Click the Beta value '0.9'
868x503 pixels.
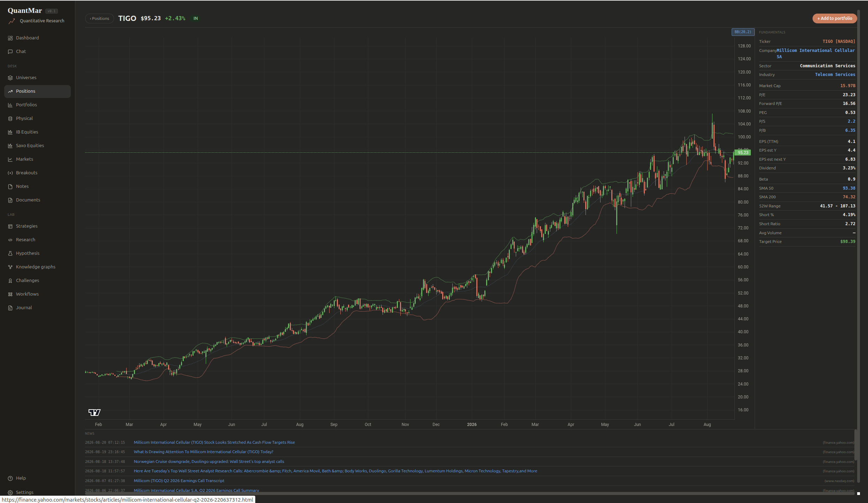(851, 179)
